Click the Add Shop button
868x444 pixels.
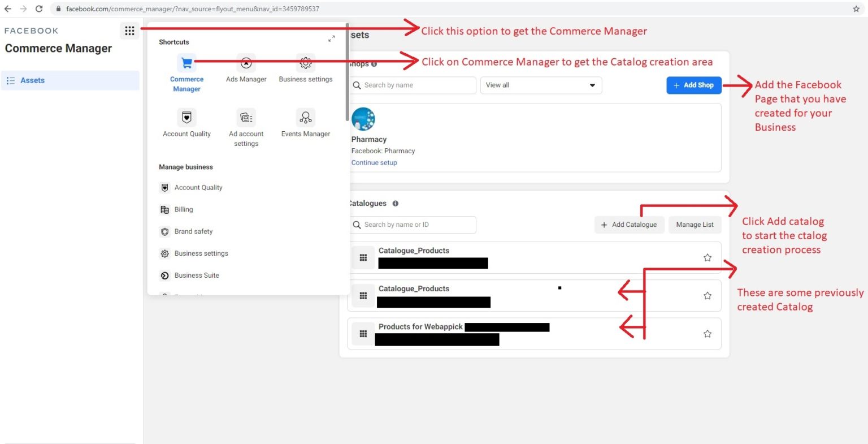pyautogui.click(x=693, y=85)
